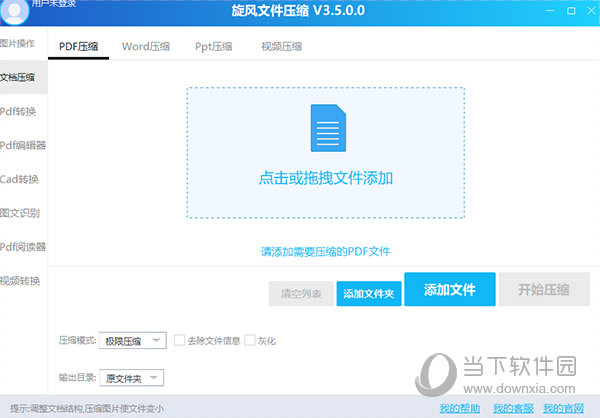This screenshot has height=418, width=600.
Task: Click the 用户未登录 login text
Action: tap(54, 3)
